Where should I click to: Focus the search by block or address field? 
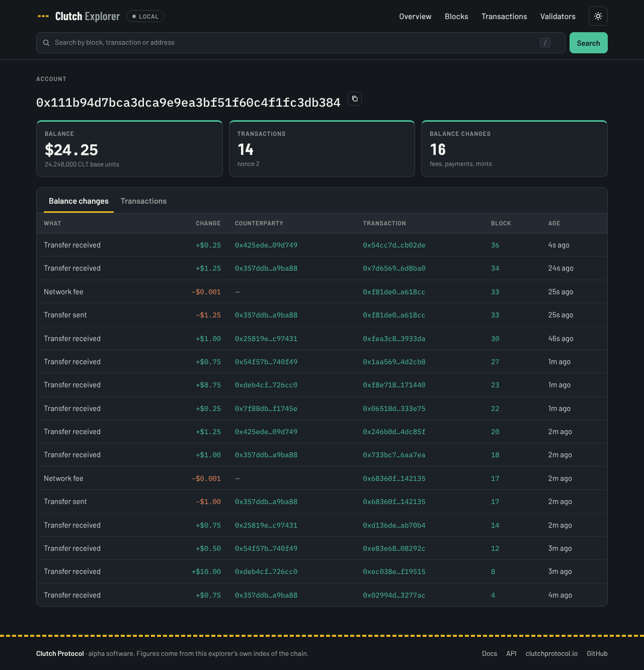[301, 43]
